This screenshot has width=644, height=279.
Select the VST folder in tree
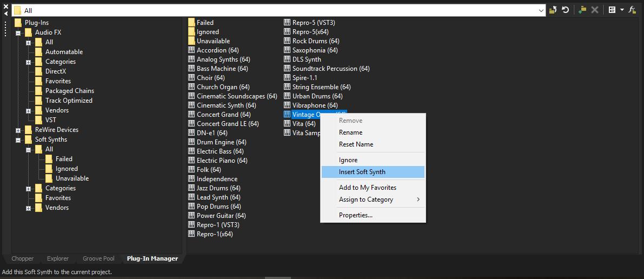[45, 120]
